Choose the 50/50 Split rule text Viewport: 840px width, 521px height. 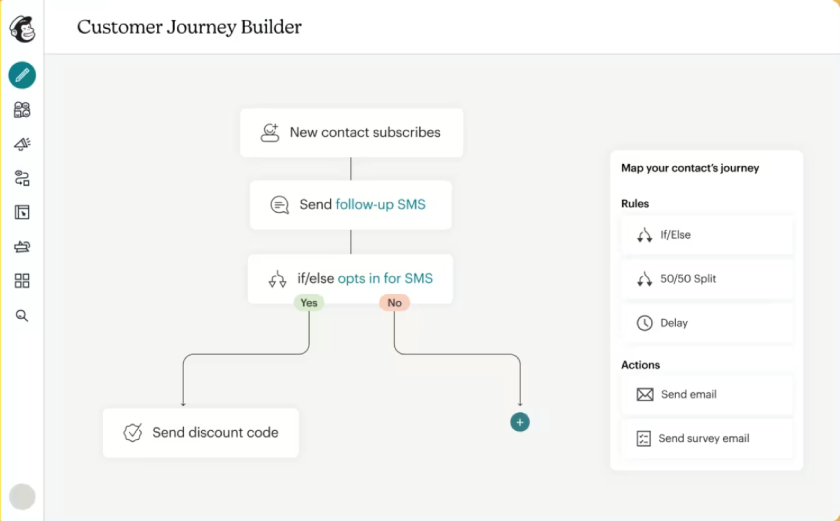(x=688, y=278)
